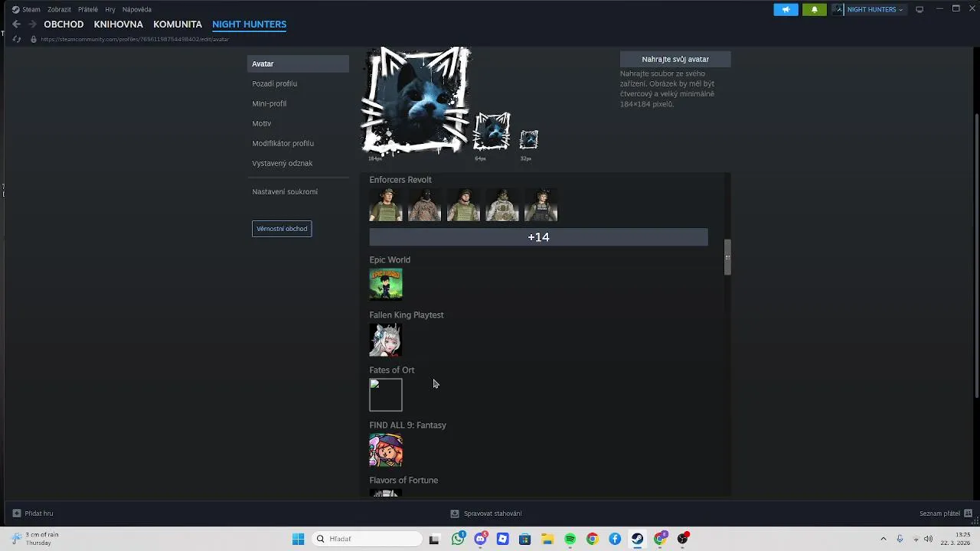Click the Věrnostní obchod button
The height and width of the screenshot is (551, 980).
[282, 229]
